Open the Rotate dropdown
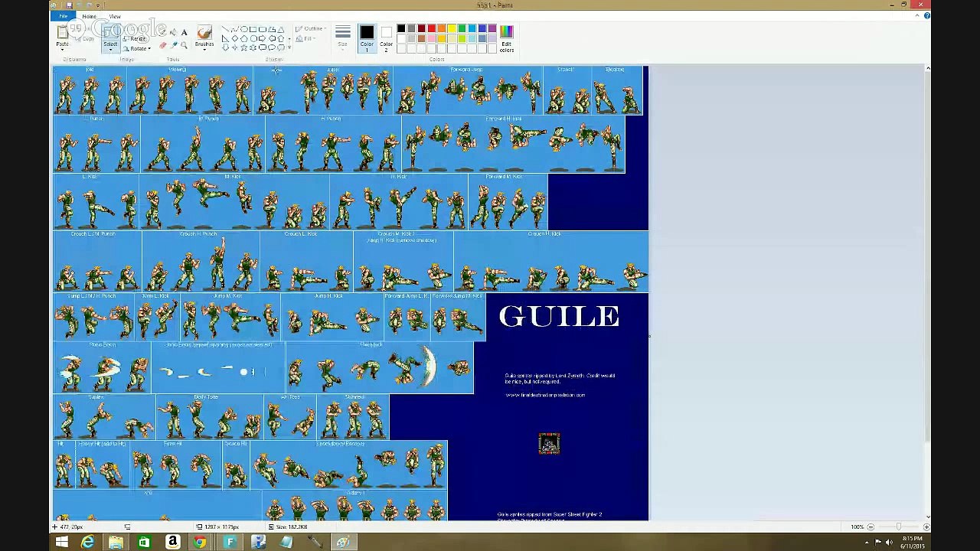980x551 pixels. click(136, 48)
